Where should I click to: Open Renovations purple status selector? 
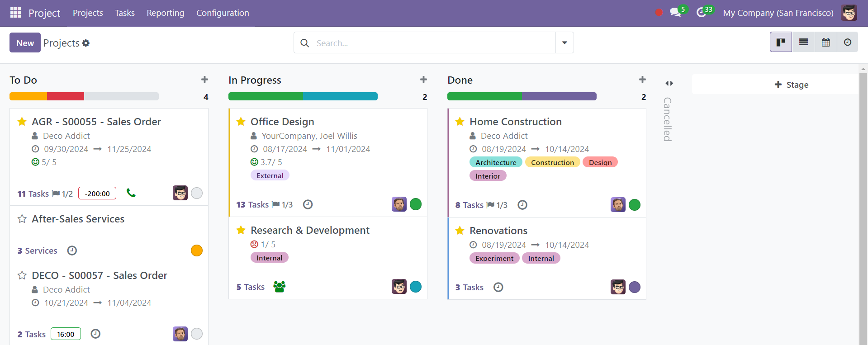[635, 287]
